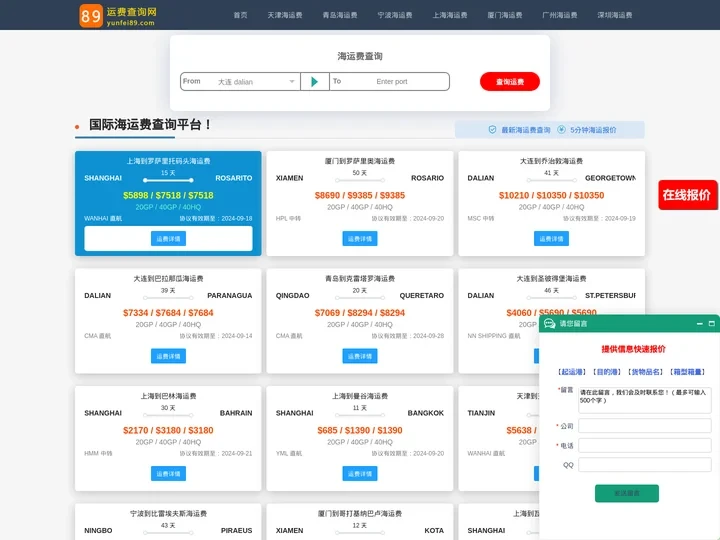The image size is (720, 540).
Task: Open 深圳海运费 in the top navigation
Action: 615,15
